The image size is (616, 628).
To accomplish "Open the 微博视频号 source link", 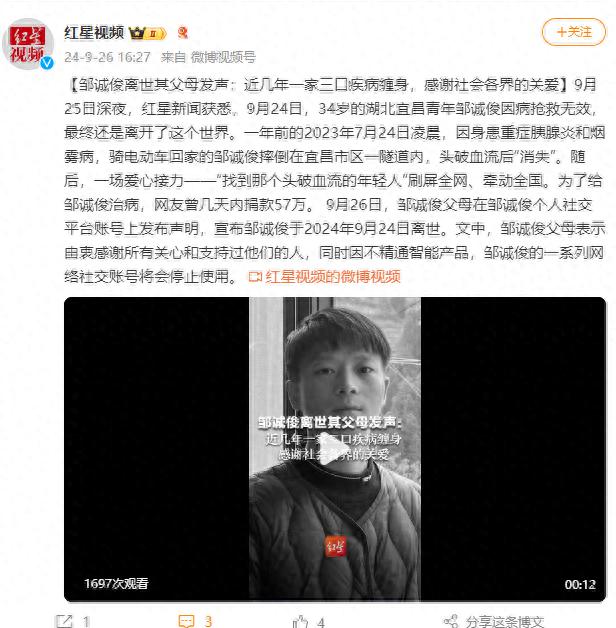I will 223,57.
